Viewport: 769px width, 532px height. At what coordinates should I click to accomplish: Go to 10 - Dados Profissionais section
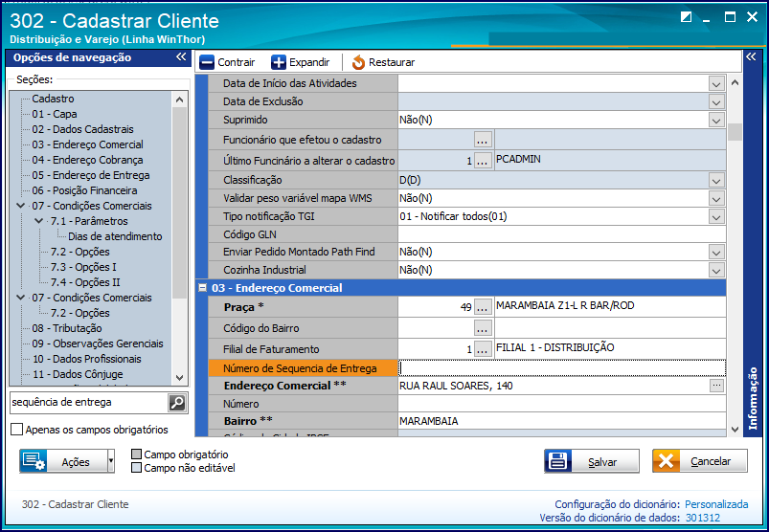pos(87,359)
